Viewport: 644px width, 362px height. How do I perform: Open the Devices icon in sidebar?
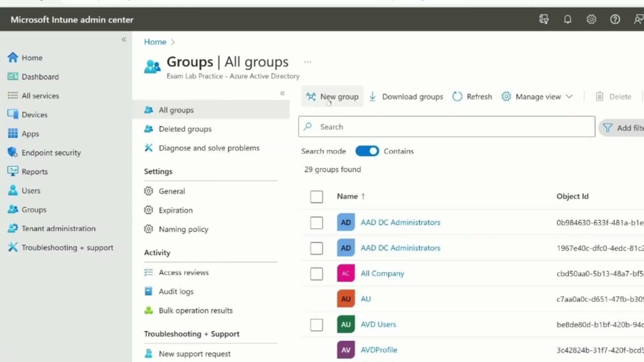click(x=13, y=115)
